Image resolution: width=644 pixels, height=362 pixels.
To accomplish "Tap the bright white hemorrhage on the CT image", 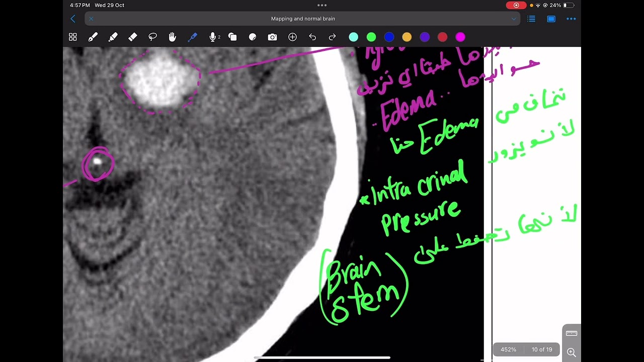I will point(160,80).
